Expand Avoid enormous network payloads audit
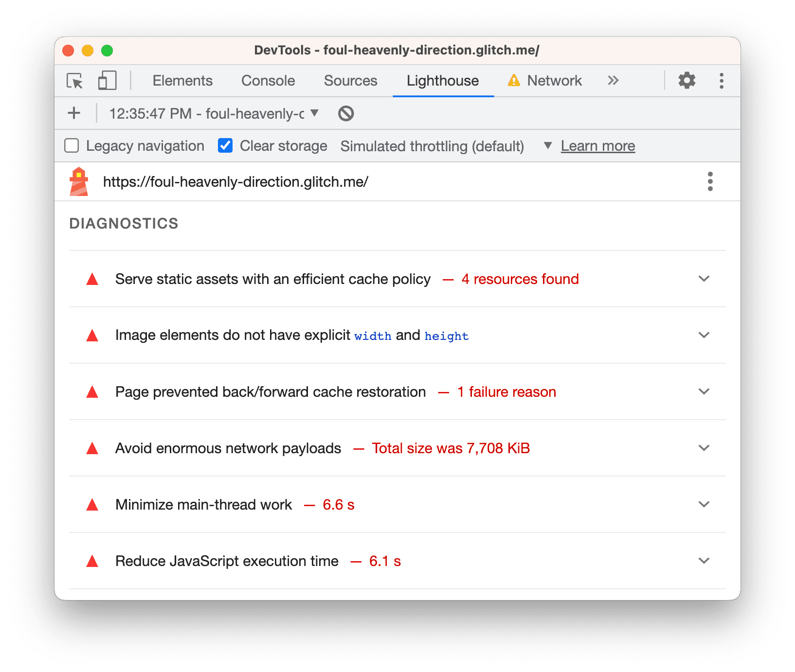 [x=704, y=448]
